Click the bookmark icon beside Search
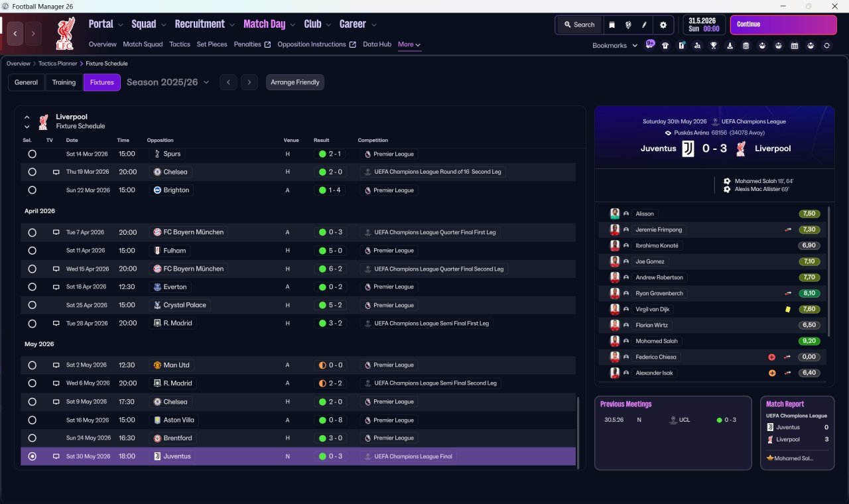 click(x=612, y=25)
